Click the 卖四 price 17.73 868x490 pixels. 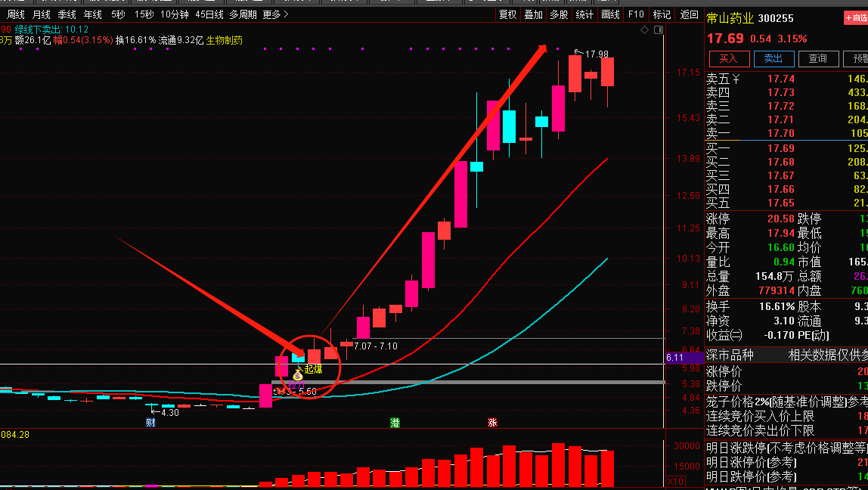[x=780, y=92]
